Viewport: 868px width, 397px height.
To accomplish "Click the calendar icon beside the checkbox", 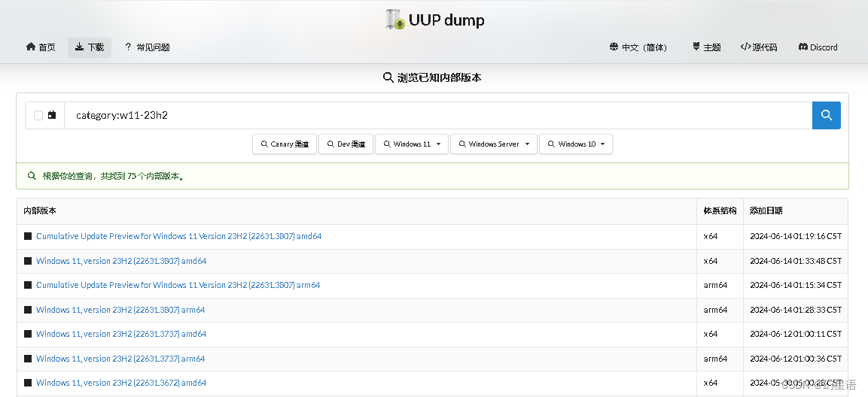I will click(52, 115).
